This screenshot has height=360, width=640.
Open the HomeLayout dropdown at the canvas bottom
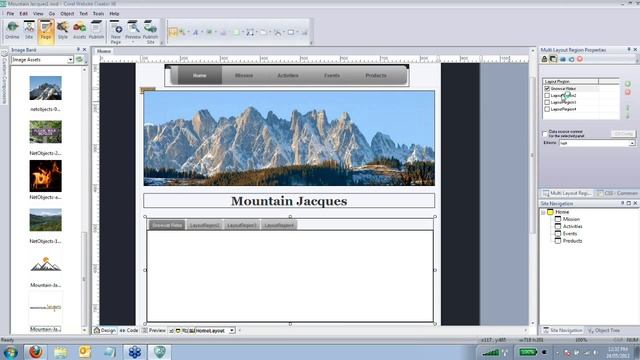pyautogui.click(x=232, y=331)
